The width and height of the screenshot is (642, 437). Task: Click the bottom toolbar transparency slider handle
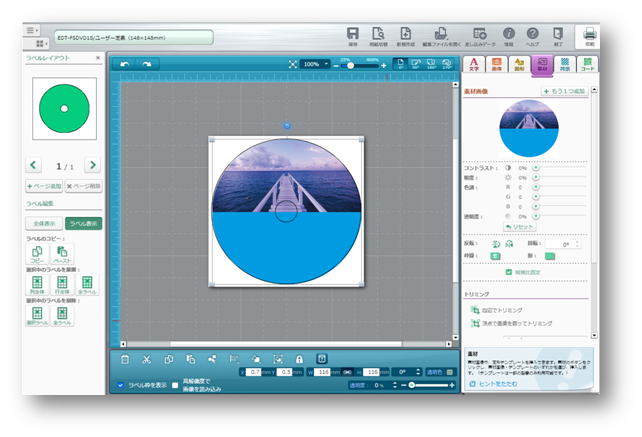click(411, 385)
